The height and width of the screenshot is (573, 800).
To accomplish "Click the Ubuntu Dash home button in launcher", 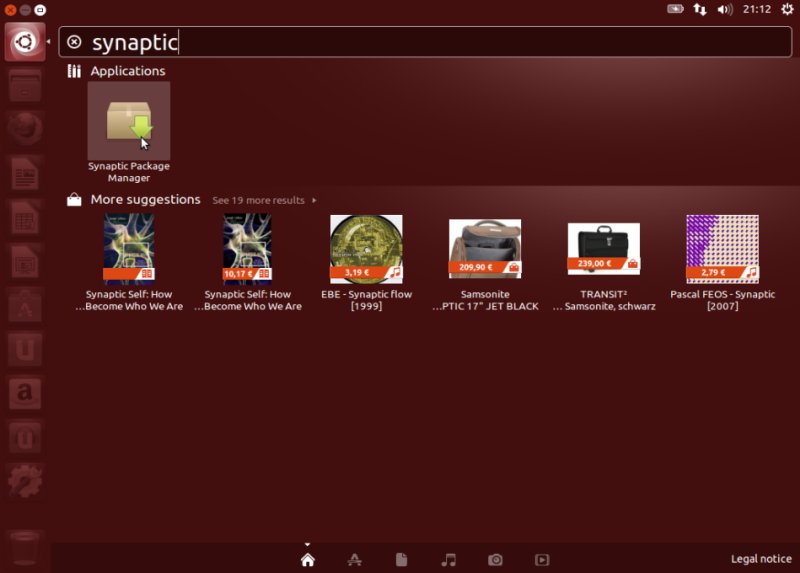I will (24, 42).
